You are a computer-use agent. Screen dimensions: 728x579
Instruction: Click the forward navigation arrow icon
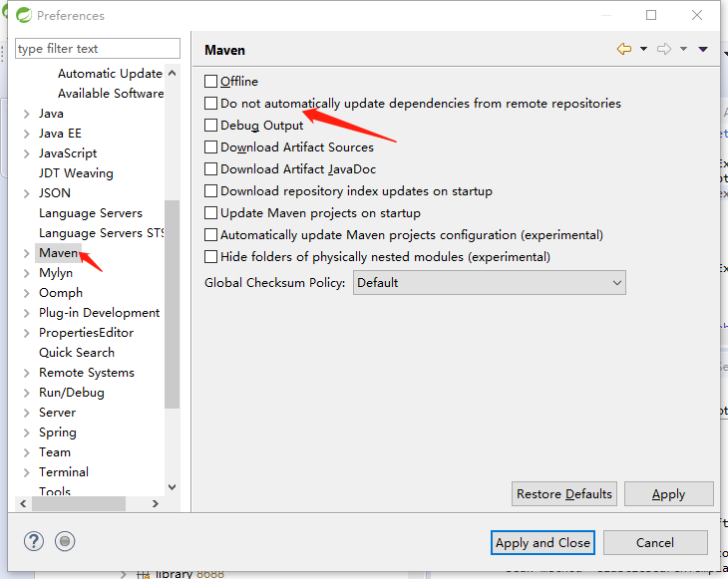[664, 49]
